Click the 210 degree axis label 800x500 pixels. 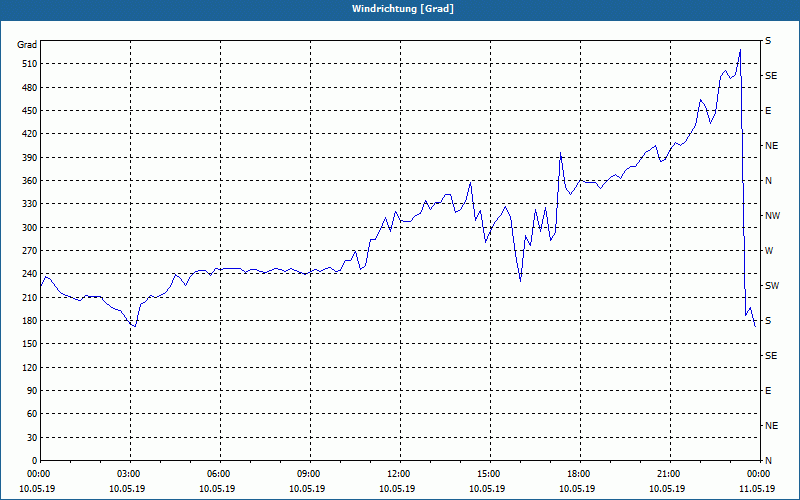[x=30, y=297]
